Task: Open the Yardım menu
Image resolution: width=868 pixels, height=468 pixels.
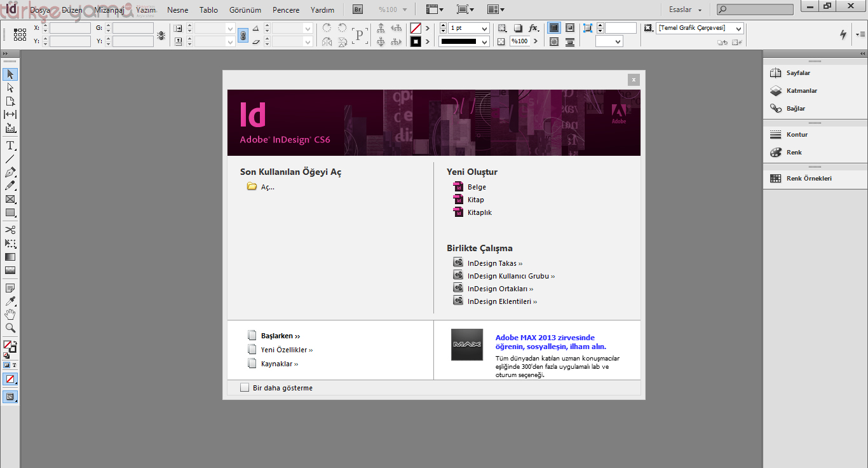Action: pos(322,10)
